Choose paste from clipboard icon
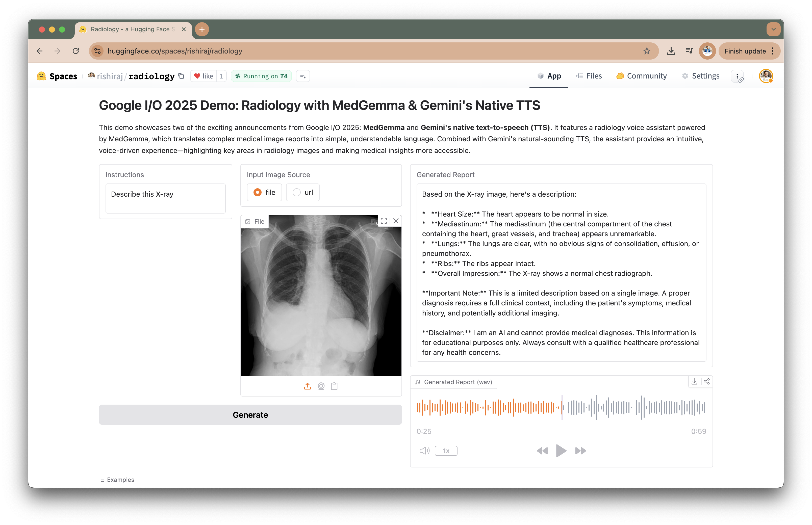 pyautogui.click(x=334, y=386)
